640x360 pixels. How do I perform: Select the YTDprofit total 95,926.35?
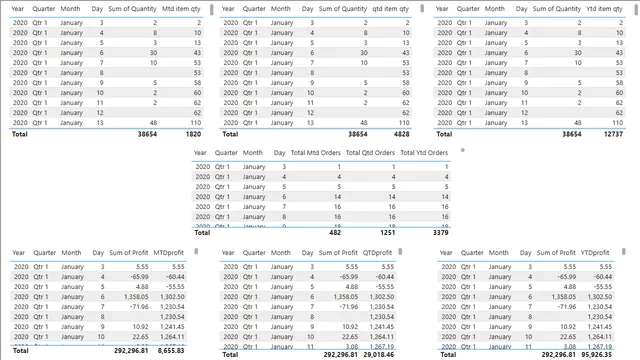(596, 355)
